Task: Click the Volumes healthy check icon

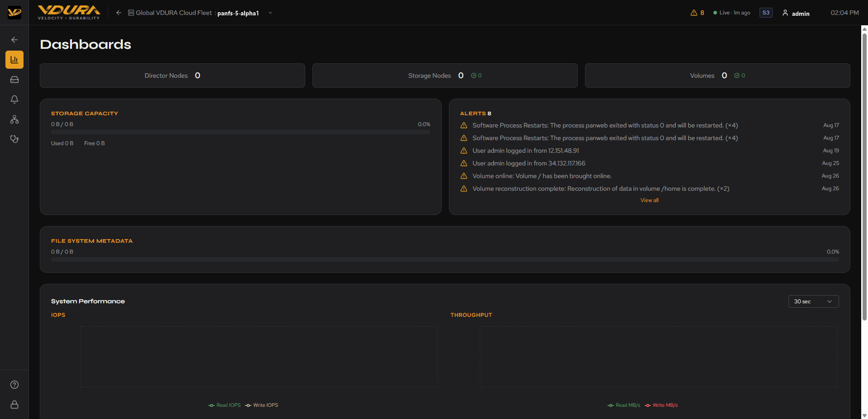Action: coord(737,75)
